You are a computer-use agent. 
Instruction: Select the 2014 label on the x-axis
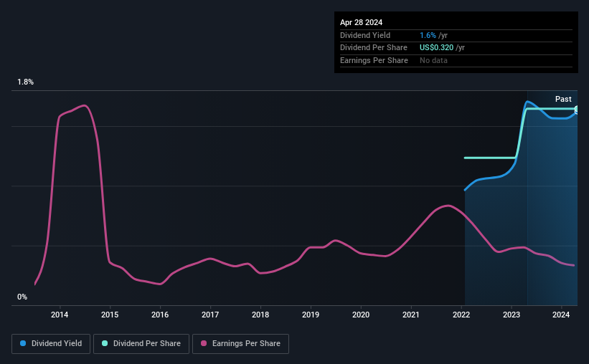(60, 315)
